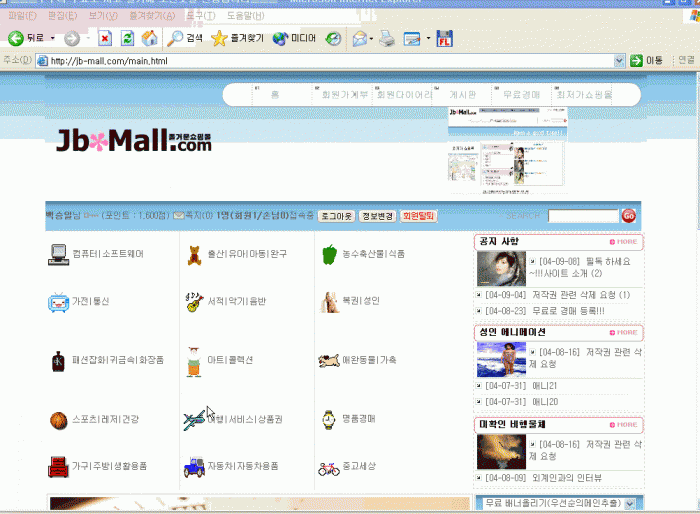Click the print icon in browser toolbar

387,39
